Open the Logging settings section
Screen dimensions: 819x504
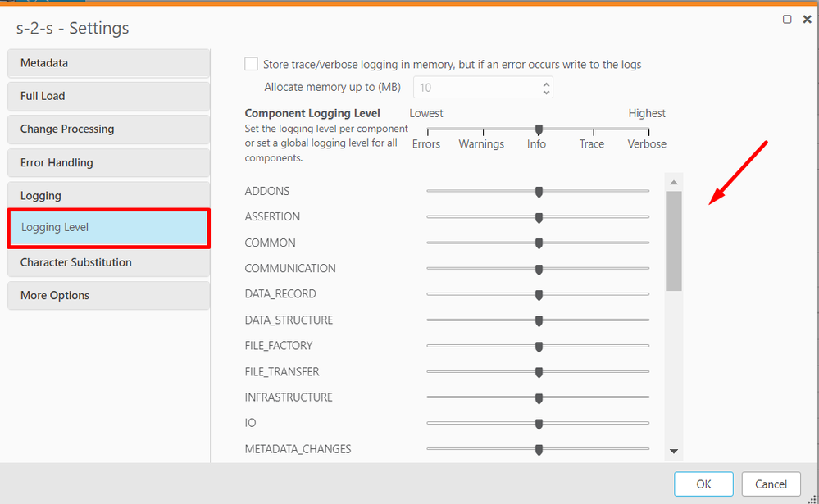point(108,195)
